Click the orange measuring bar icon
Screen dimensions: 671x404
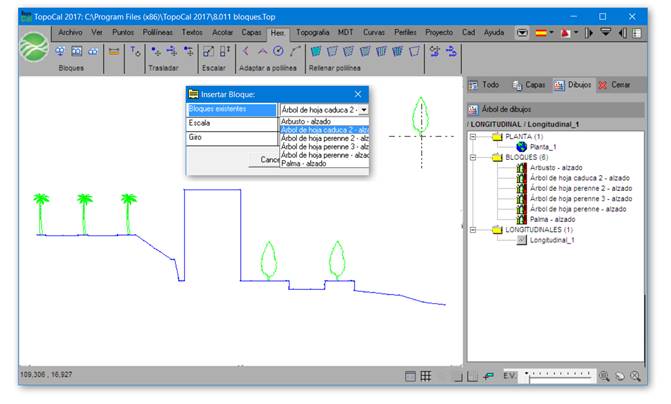[x=114, y=52]
